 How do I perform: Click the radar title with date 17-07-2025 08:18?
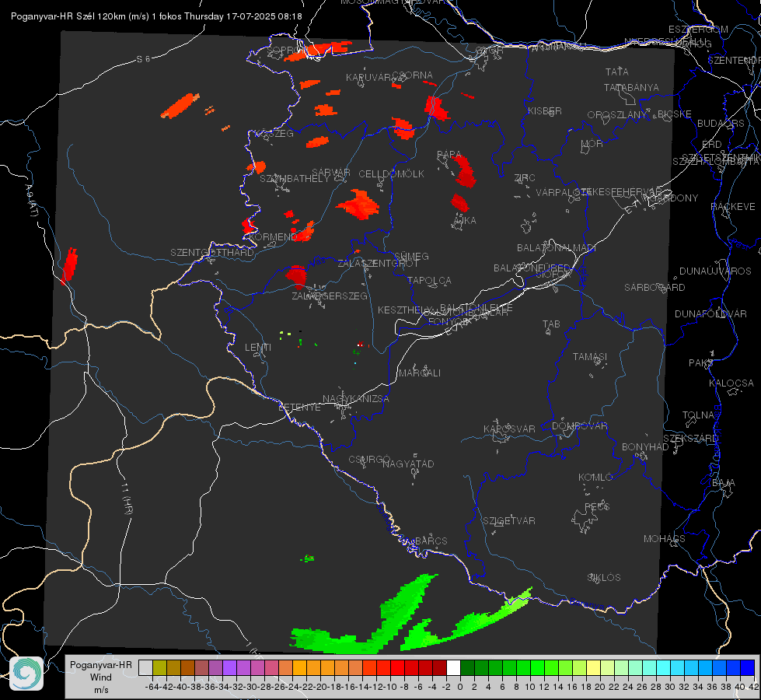point(156,16)
